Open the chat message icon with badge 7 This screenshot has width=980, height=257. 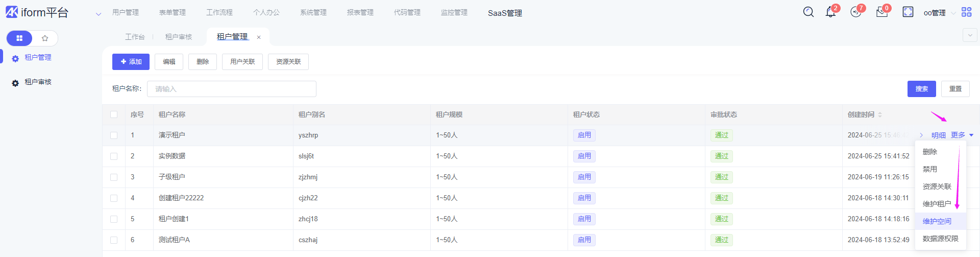click(855, 12)
